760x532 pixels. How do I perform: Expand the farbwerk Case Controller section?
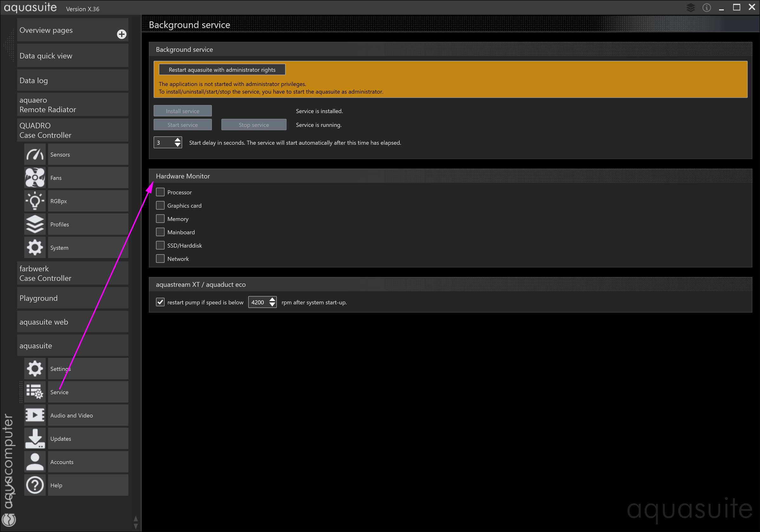(x=73, y=273)
